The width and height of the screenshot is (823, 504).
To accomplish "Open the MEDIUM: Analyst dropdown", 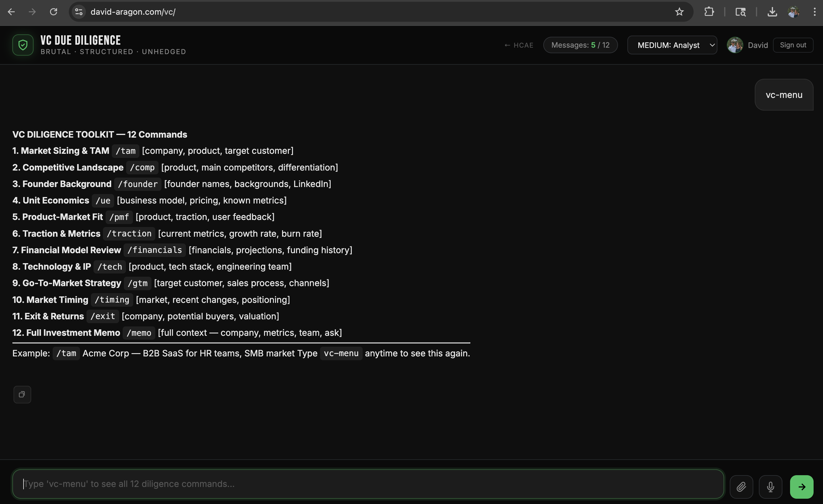I will tap(672, 45).
